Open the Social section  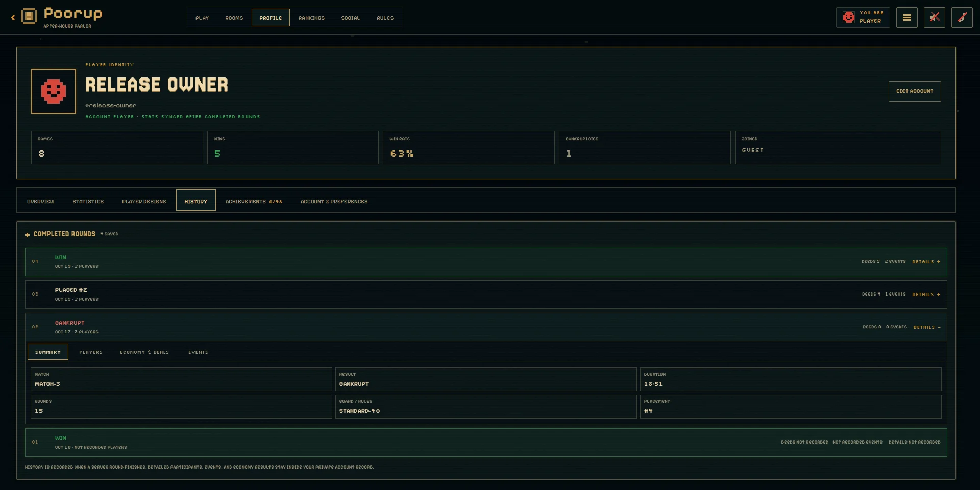click(351, 18)
